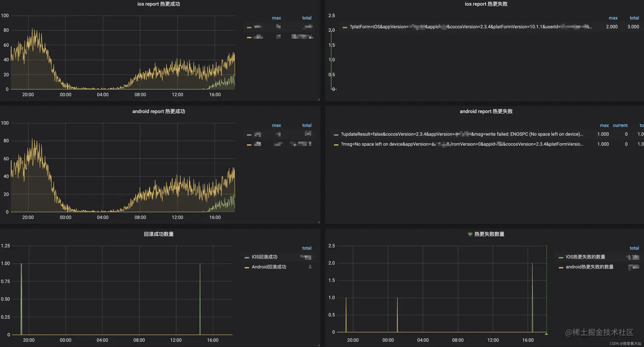The height and width of the screenshot is (347, 644).
Task: Toggle the android热更失败的数量 series in legend
Action: tap(589, 267)
